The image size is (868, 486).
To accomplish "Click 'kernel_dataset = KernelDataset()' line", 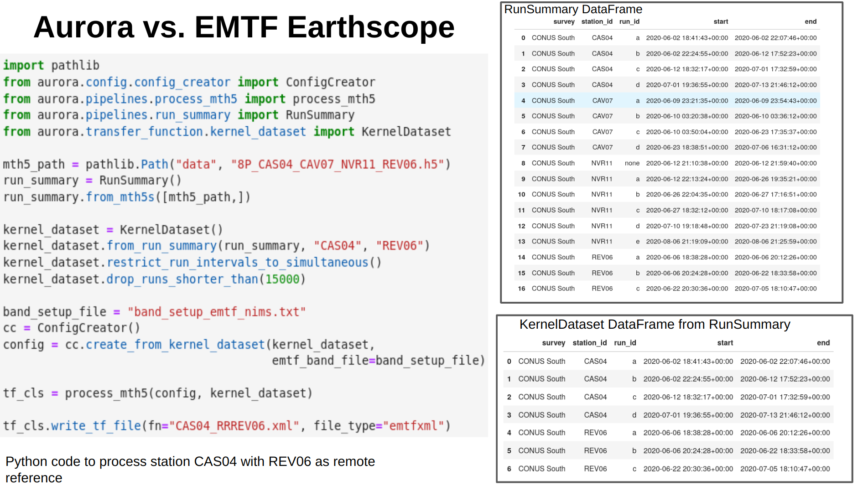I will pos(113,230).
